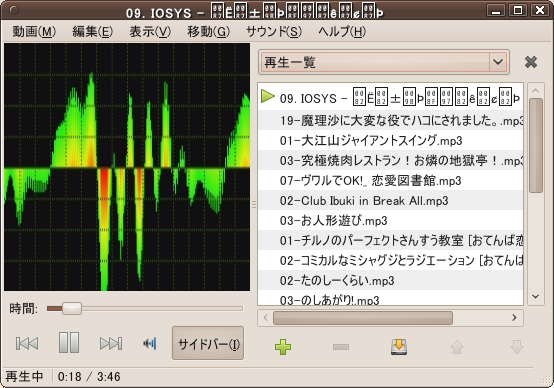The width and height of the screenshot is (554, 388).
Task: Expand the 再生一覧 combo box
Action: (x=384, y=62)
